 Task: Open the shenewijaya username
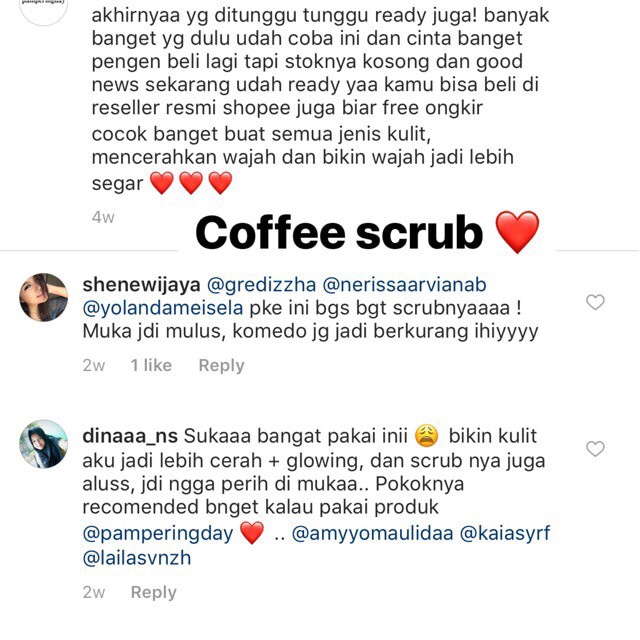(141, 285)
